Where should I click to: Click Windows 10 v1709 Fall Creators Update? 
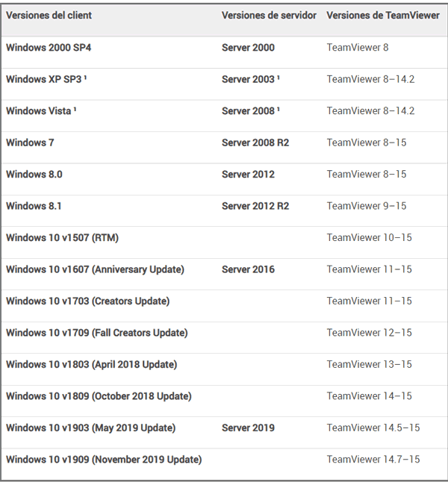tap(97, 333)
